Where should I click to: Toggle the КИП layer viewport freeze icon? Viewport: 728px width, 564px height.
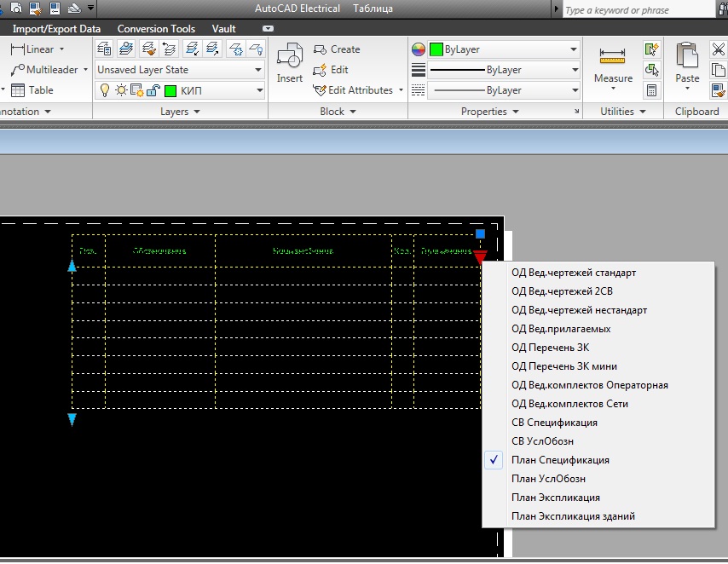[x=137, y=90]
